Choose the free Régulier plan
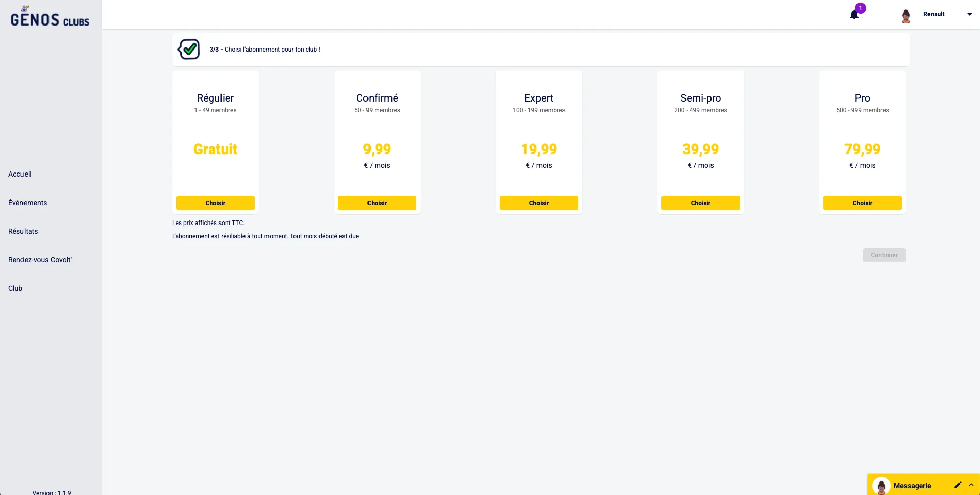Screen dimensions: 980x495 tap(215, 203)
